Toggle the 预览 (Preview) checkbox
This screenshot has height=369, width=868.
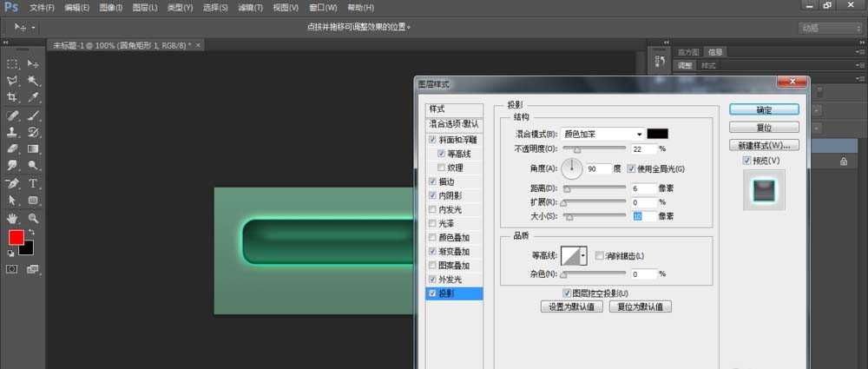(746, 161)
